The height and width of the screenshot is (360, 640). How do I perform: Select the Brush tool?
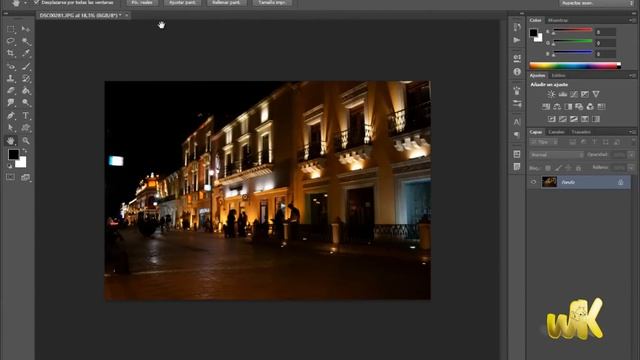pyautogui.click(x=26, y=66)
